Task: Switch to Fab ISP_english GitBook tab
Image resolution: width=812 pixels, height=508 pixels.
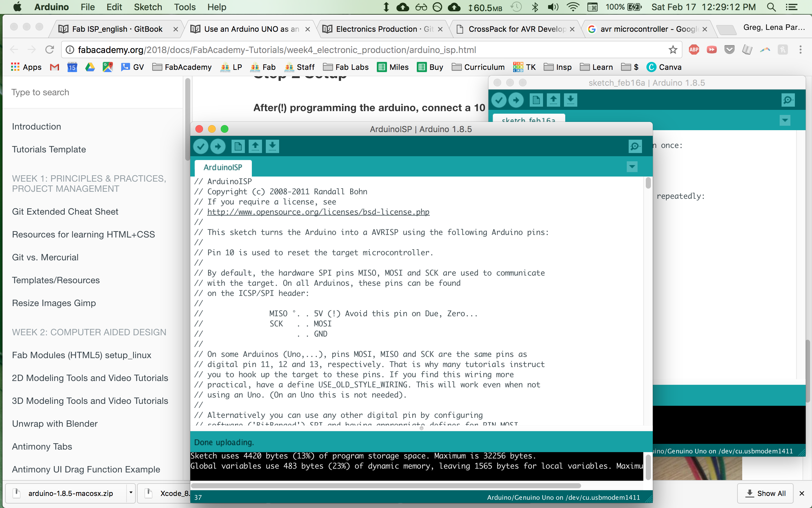Action: click(x=116, y=29)
